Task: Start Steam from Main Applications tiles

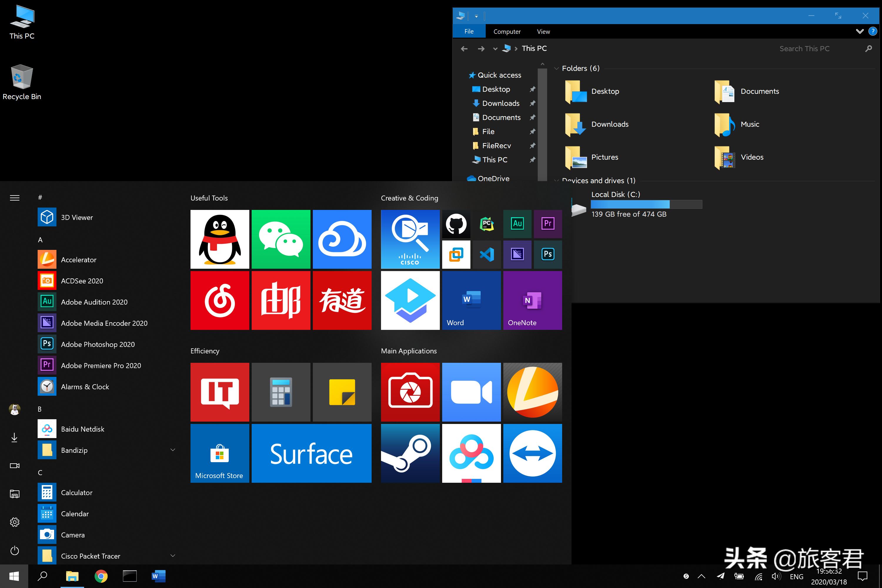Action: (x=410, y=453)
